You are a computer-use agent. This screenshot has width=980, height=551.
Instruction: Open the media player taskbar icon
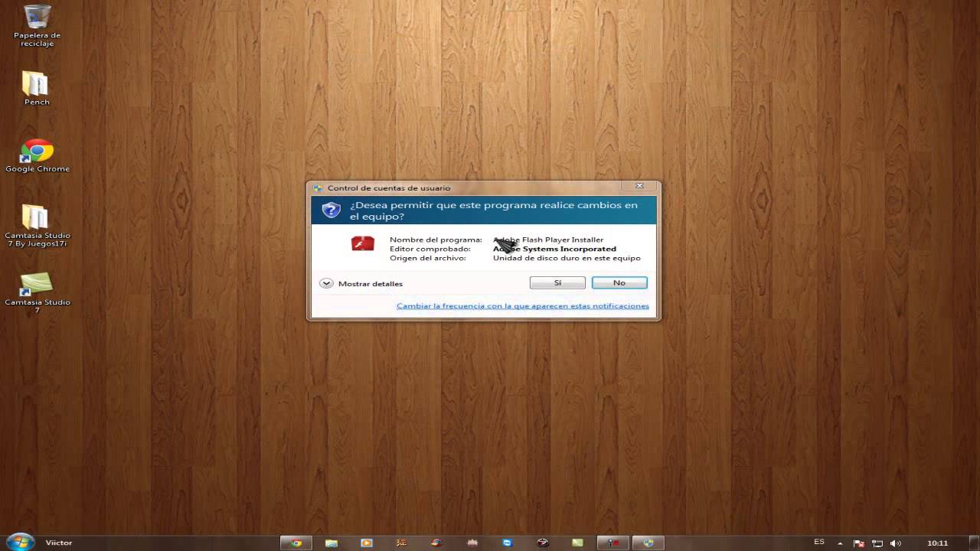coord(366,543)
